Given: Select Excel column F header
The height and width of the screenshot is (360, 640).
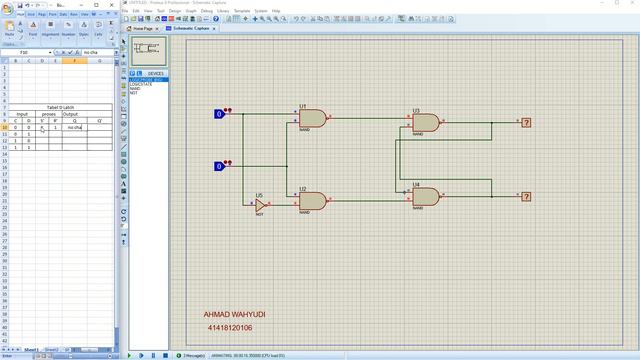Looking at the screenshot, I should (74, 61).
